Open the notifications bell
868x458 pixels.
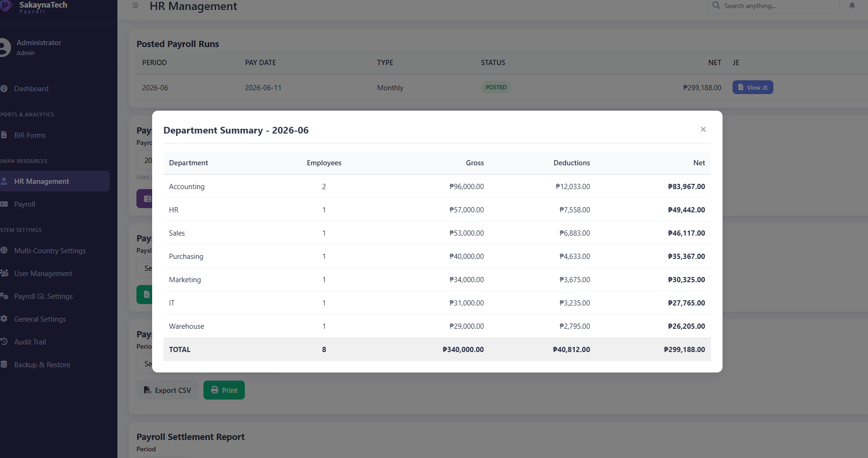tap(852, 6)
